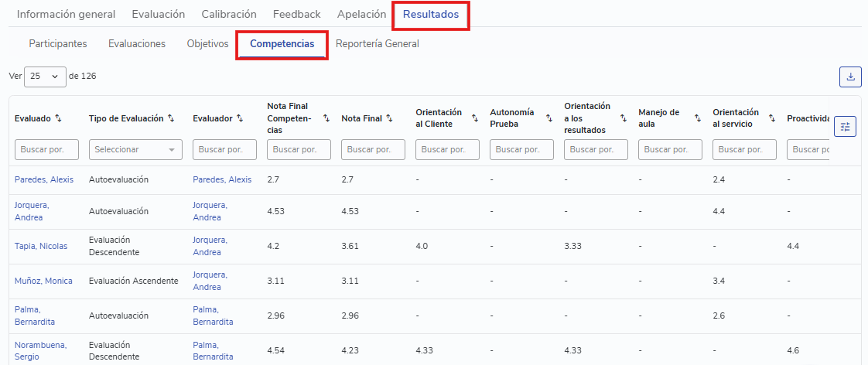Select the Calibración tab

click(229, 15)
